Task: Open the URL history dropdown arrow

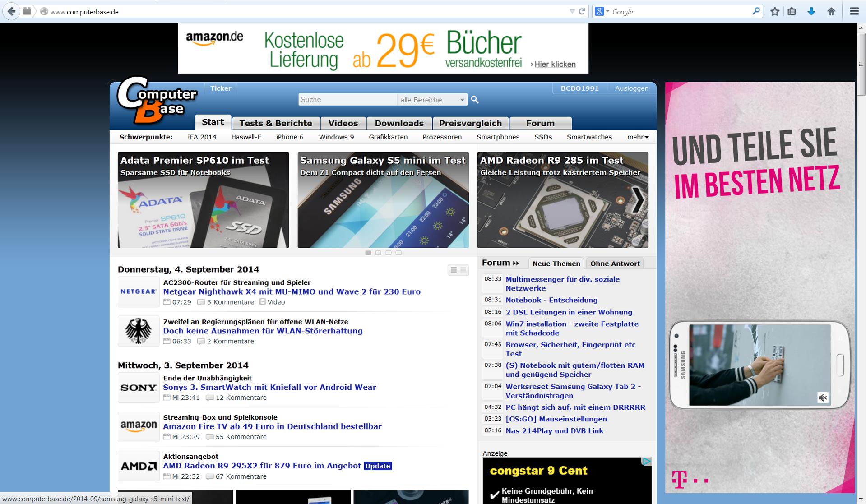Action: coord(572,12)
